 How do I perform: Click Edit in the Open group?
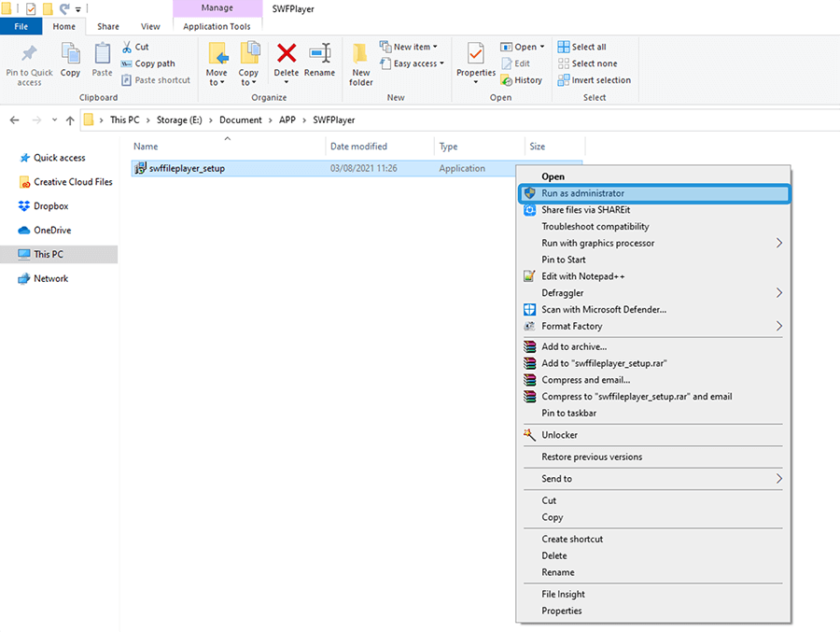pyautogui.click(x=516, y=63)
